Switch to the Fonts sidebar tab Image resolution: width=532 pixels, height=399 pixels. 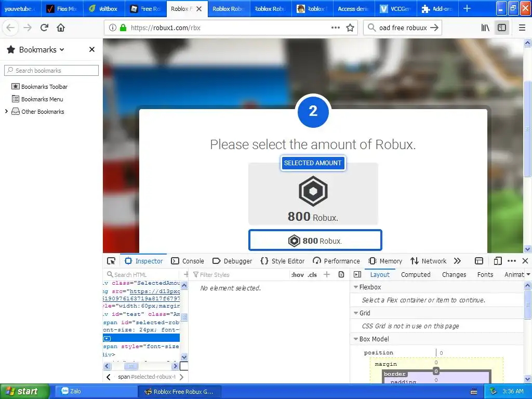point(485,274)
